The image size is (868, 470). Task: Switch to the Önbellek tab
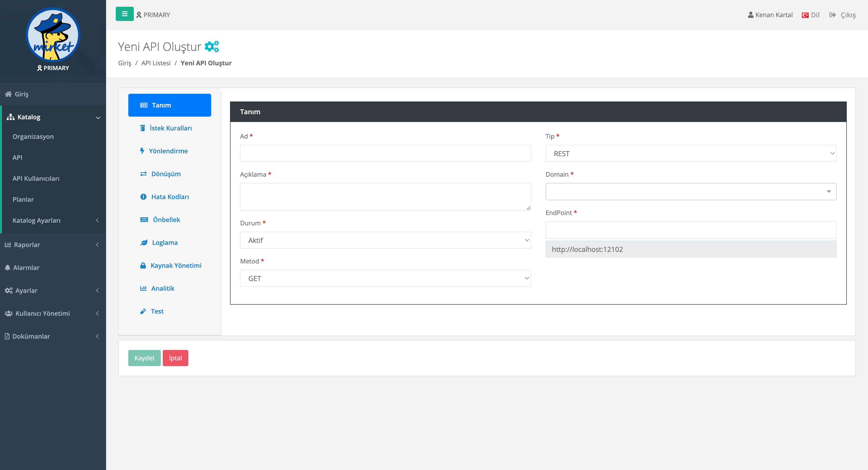point(170,220)
